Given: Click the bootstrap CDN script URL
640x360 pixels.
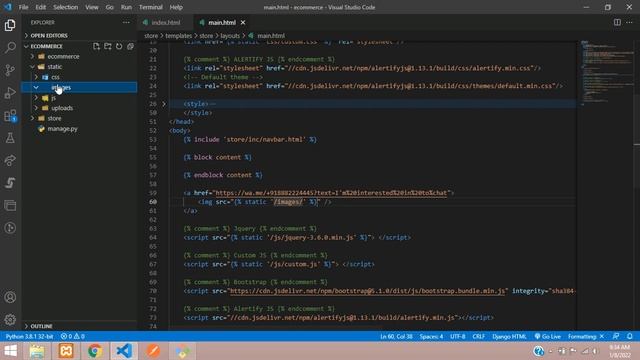Looking at the screenshot, I should click(367, 291).
